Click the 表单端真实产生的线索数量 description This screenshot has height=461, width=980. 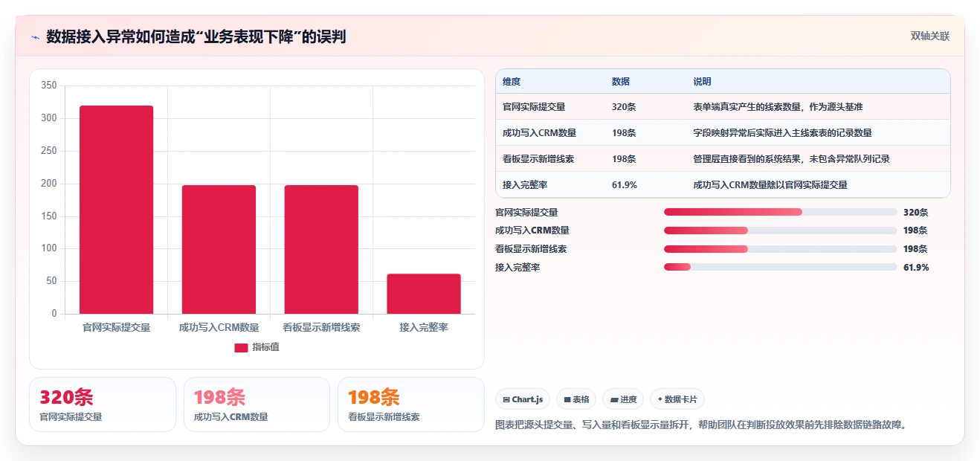coord(778,107)
